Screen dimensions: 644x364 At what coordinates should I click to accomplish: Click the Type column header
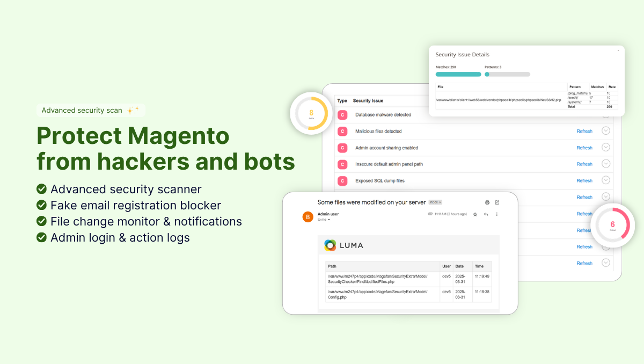[x=342, y=100]
